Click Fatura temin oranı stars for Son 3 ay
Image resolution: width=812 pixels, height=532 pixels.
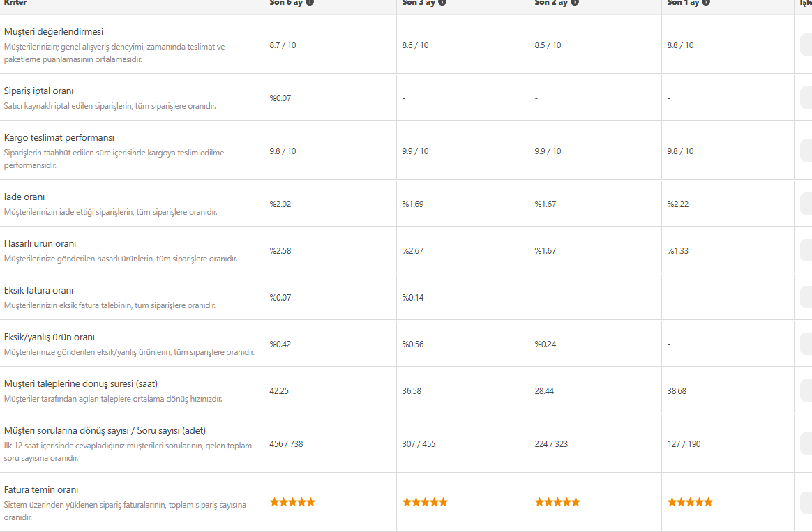pyautogui.click(x=425, y=501)
